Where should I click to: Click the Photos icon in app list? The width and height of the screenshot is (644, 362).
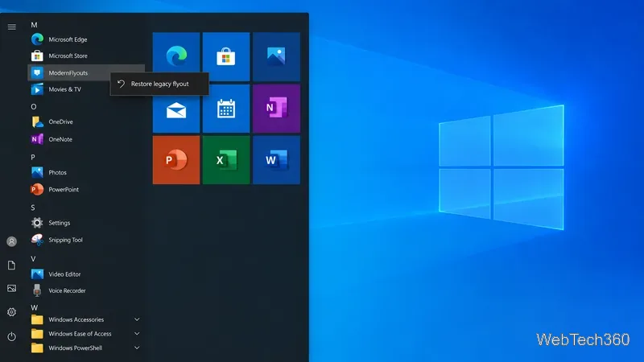[x=37, y=172]
